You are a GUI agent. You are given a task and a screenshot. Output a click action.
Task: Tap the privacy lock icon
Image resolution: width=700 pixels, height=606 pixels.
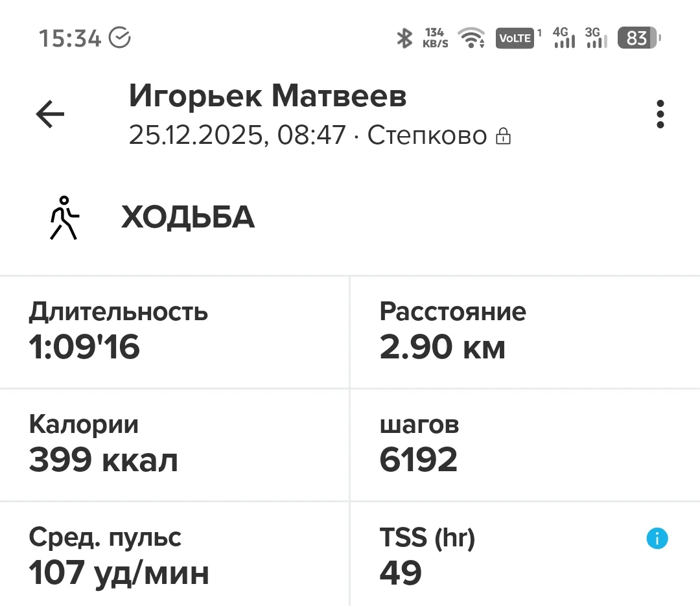503,136
